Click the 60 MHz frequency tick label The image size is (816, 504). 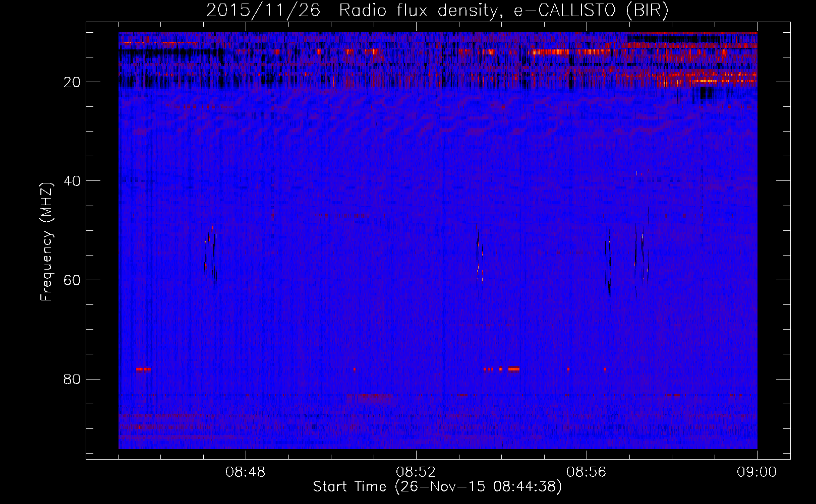pyautogui.click(x=73, y=280)
